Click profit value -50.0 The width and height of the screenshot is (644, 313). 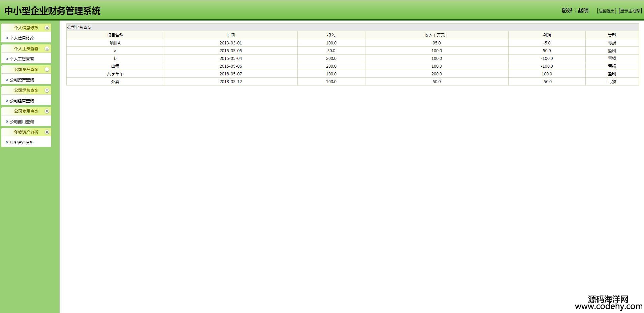tap(547, 82)
